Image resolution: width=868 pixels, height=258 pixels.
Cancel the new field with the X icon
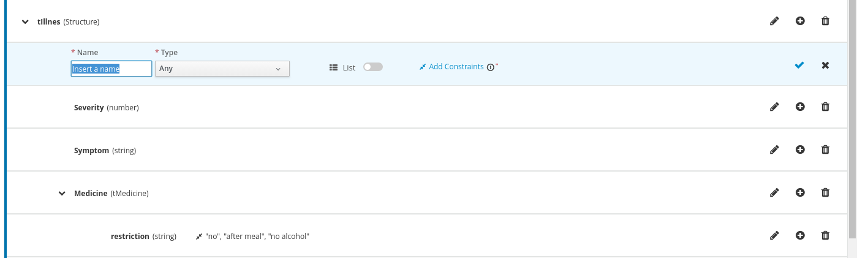click(825, 66)
